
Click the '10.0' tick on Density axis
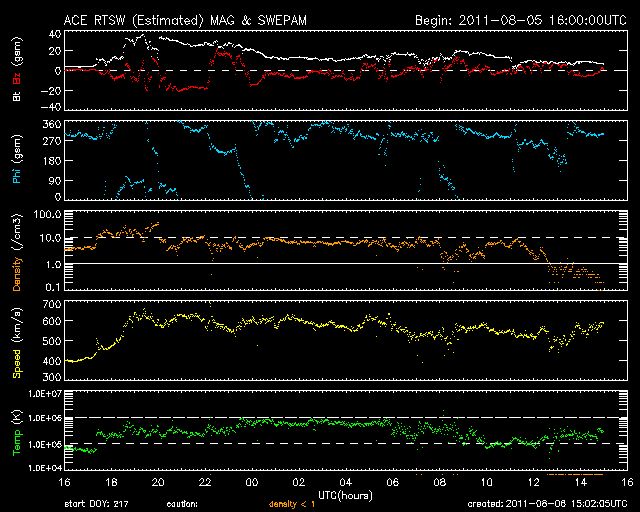click(x=51, y=238)
